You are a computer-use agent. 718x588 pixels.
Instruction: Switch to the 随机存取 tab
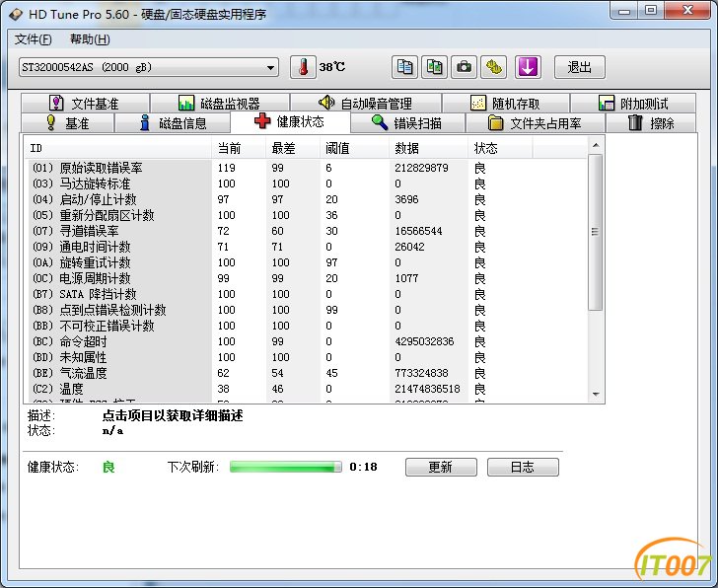click(506, 104)
